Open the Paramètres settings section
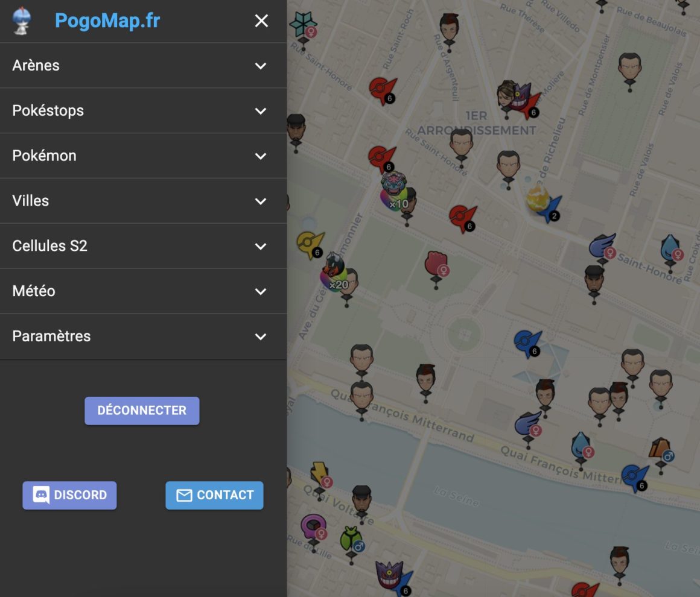Image resolution: width=700 pixels, height=597 pixels. click(143, 336)
